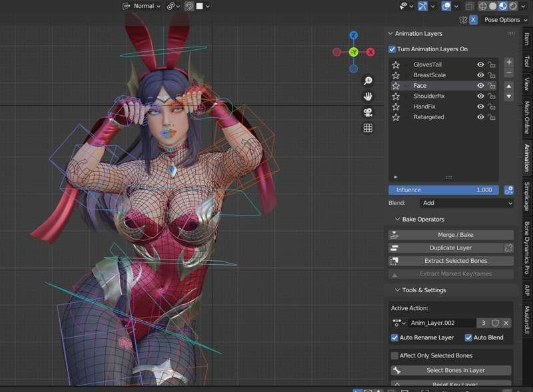This screenshot has height=392, width=533.
Task: Click the red X axis gizmo
Action: coord(370,52)
